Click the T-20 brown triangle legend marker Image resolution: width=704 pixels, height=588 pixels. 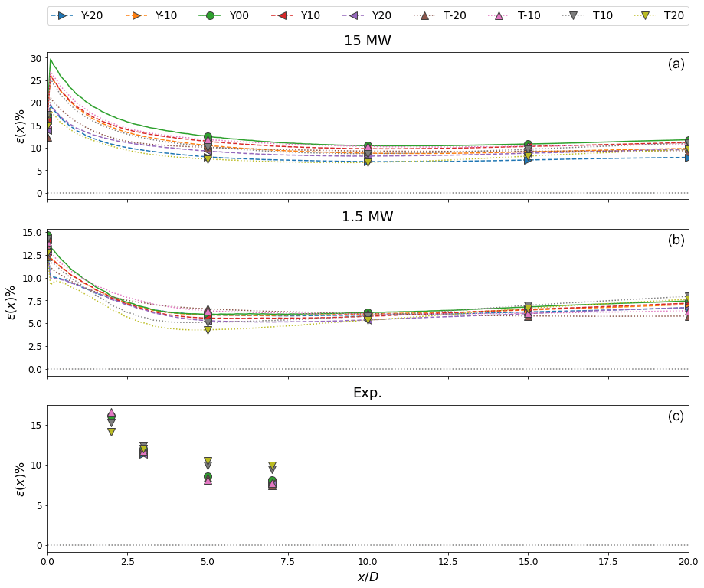(x=425, y=15)
